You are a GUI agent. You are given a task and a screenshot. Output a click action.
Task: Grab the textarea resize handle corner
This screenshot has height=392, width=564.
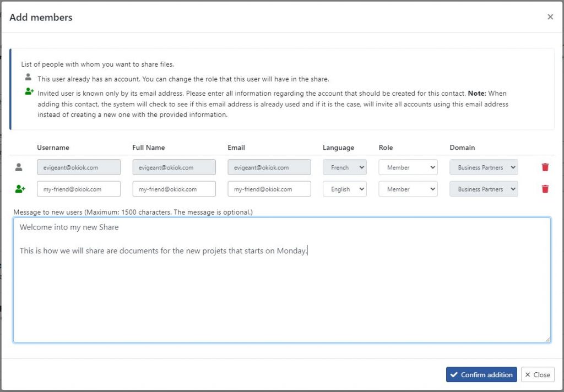(x=547, y=340)
